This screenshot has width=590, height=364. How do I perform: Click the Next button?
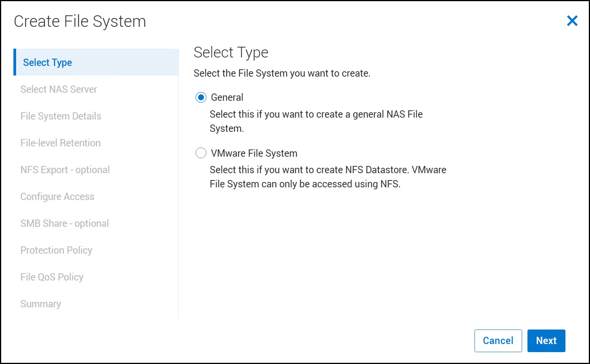click(x=546, y=341)
